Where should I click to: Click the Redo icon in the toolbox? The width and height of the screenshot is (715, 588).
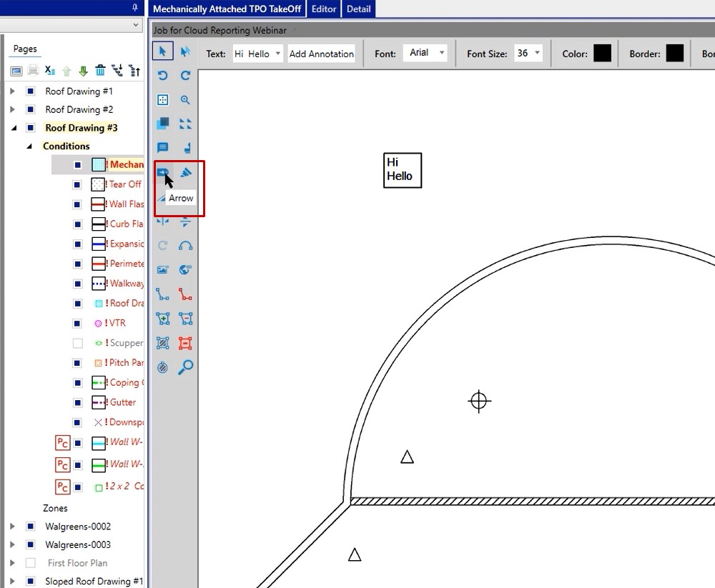click(x=185, y=75)
